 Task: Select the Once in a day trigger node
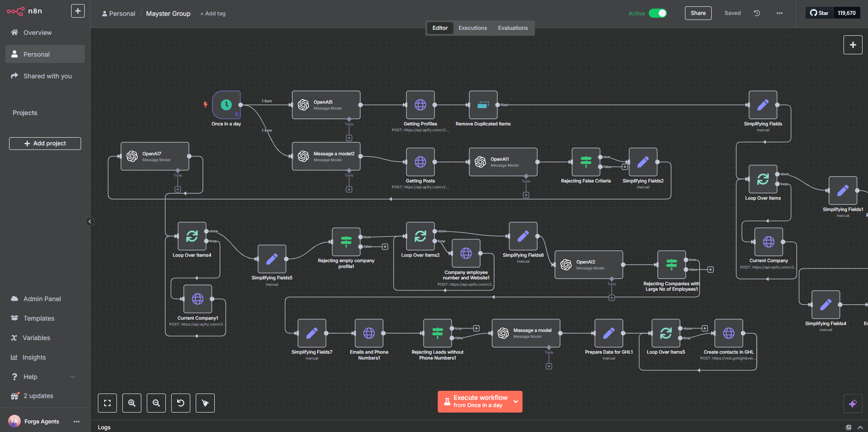coord(226,105)
